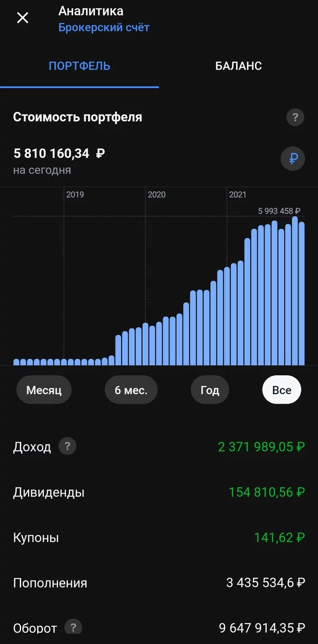This screenshot has height=644, width=318.
Task: Tap the last bar of the chart
Action: click(x=302, y=294)
